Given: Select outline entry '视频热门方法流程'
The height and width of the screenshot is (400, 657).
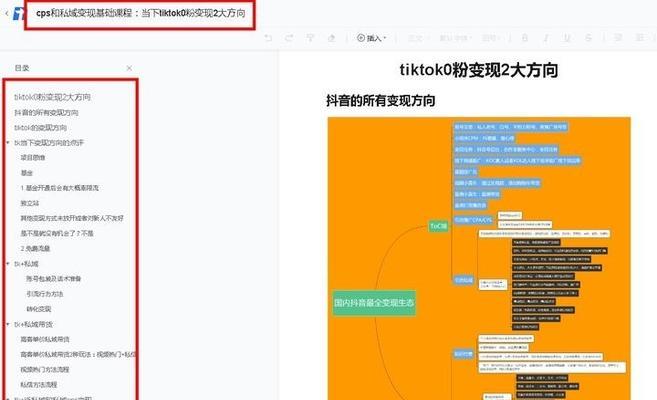Looking at the screenshot, I should pyautogui.click(x=44, y=369).
